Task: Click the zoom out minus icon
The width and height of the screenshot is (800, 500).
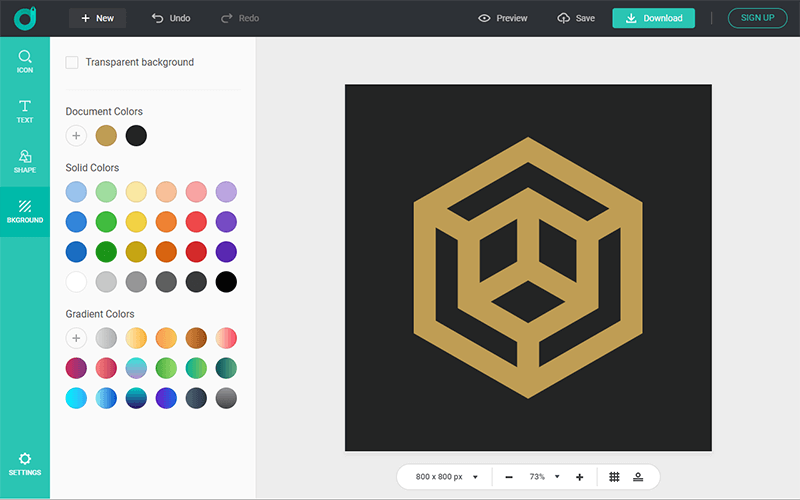Action: click(x=509, y=477)
